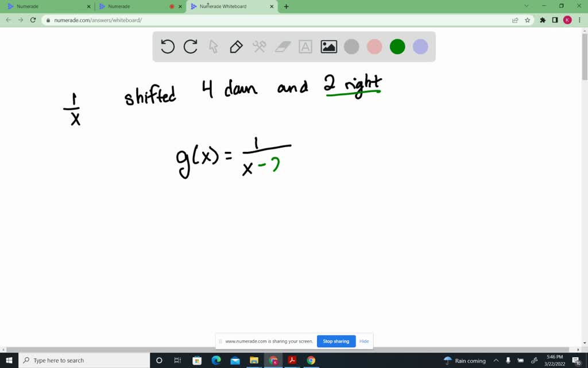Expand hidden icons in the system tray
Viewport: 588px width, 368px height.
496,361
